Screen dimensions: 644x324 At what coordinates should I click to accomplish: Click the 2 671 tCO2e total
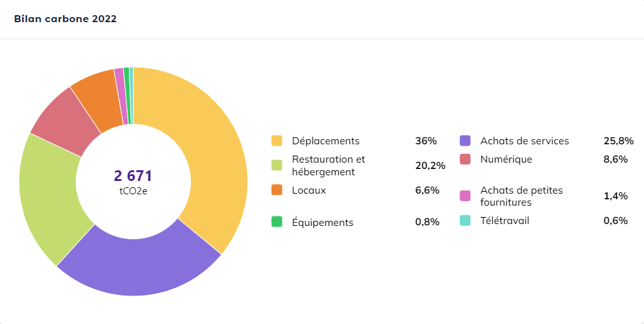[x=133, y=182]
